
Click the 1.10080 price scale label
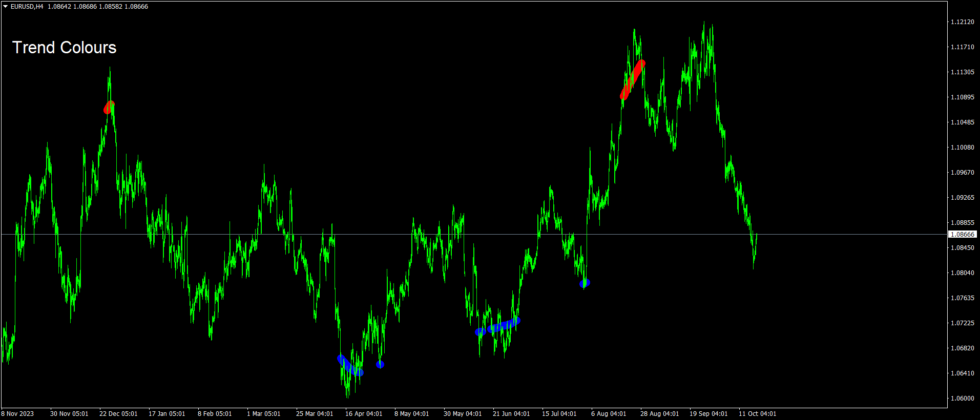[962, 148]
